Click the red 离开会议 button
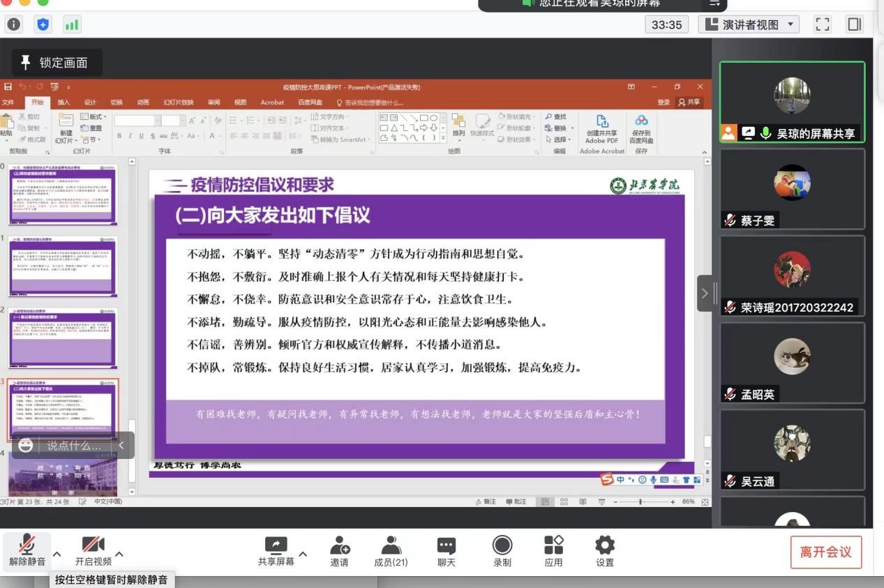The width and height of the screenshot is (884, 588). (x=825, y=552)
